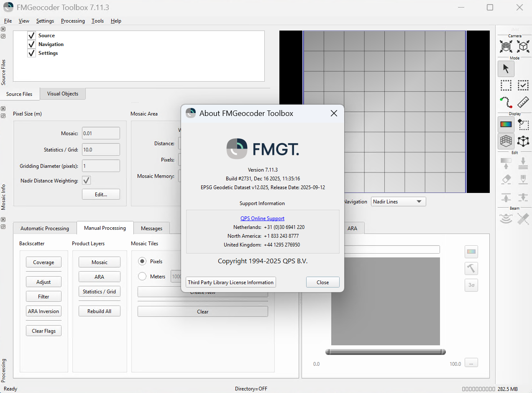Click the QPS Online Support link
The width and height of the screenshot is (532, 393).
tap(262, 218)
